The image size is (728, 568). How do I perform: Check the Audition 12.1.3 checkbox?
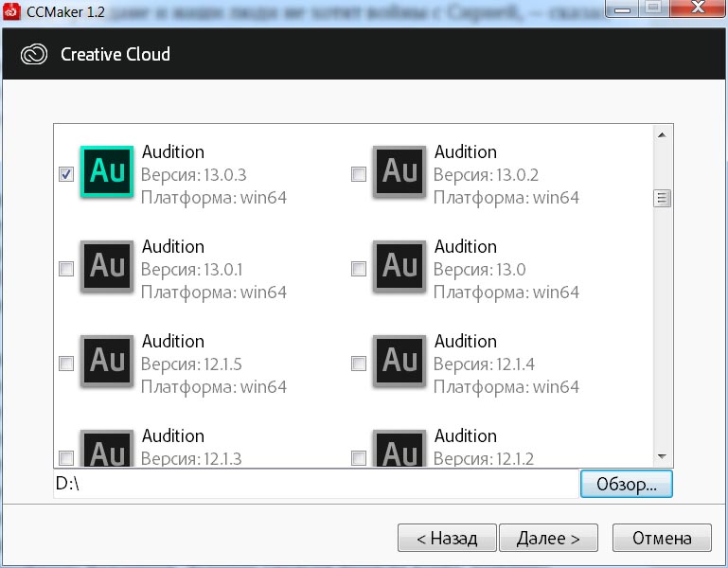[x=66, y=458]
